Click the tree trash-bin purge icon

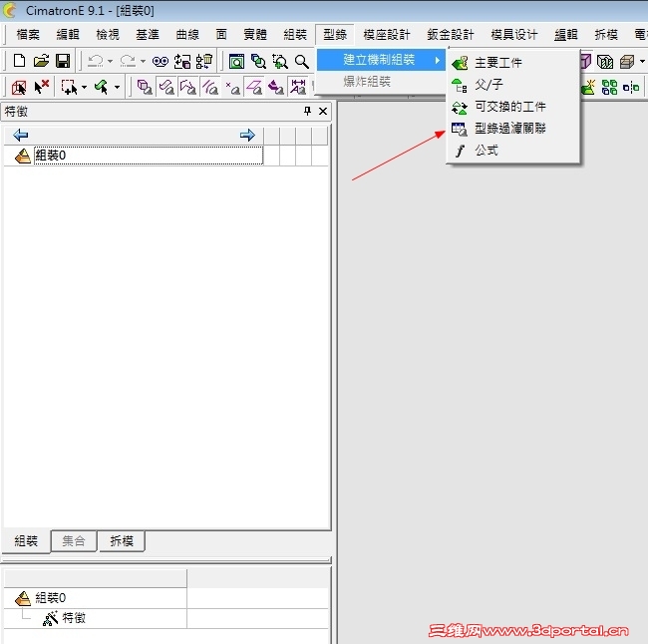click(x=204, y=62)
